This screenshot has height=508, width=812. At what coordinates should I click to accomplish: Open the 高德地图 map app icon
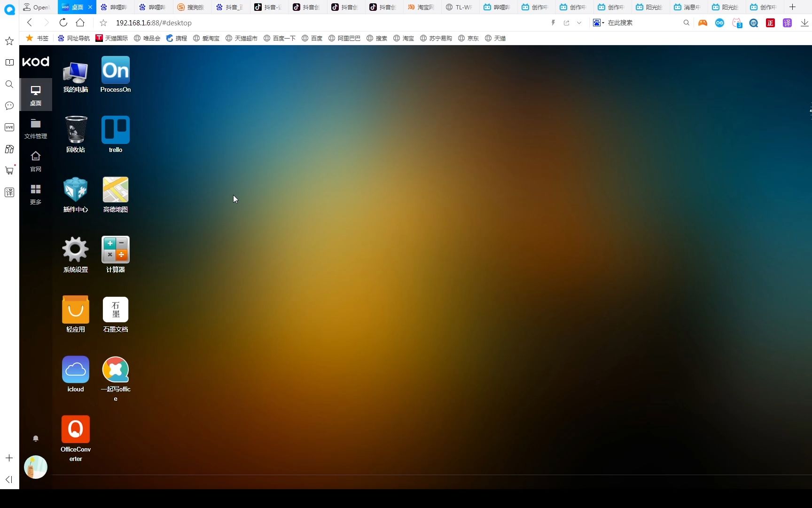pyautogui.click(x=116, y=195)
